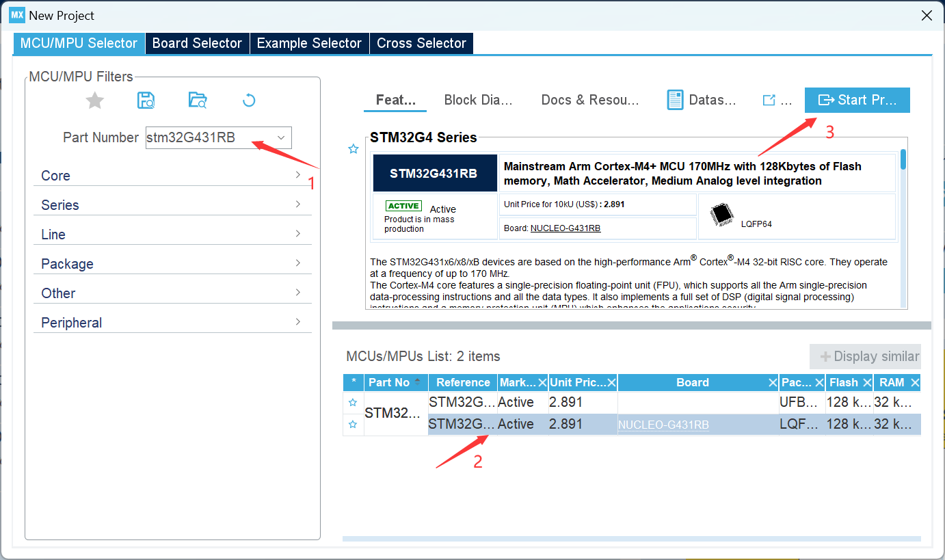The image size is (945, 560).
Task: Click the Part Number text field
Action: pos(209,137)
